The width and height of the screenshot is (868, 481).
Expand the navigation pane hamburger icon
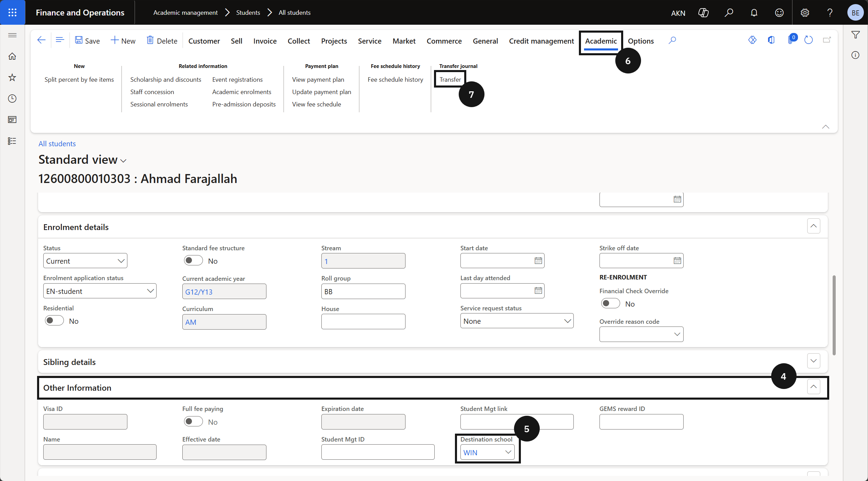click(x=12, y=35)
